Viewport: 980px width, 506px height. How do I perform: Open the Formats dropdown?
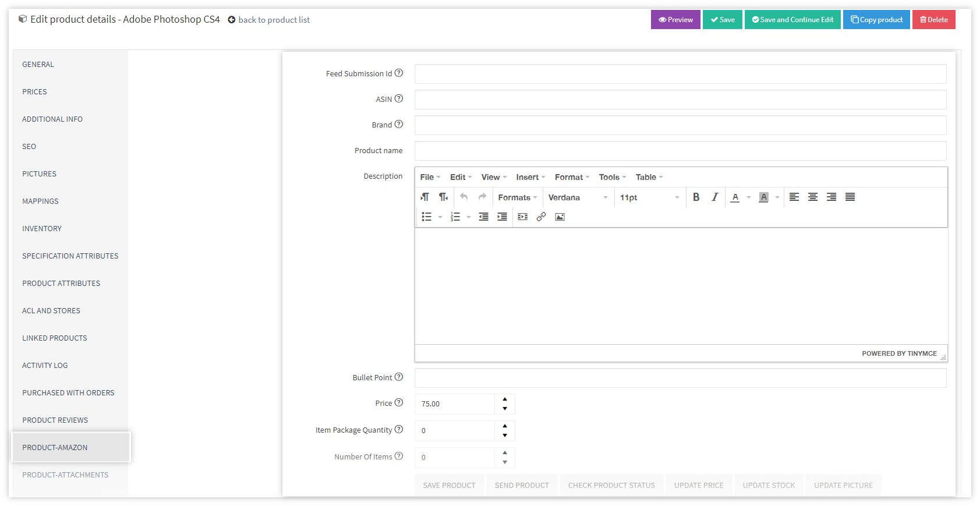518,197
